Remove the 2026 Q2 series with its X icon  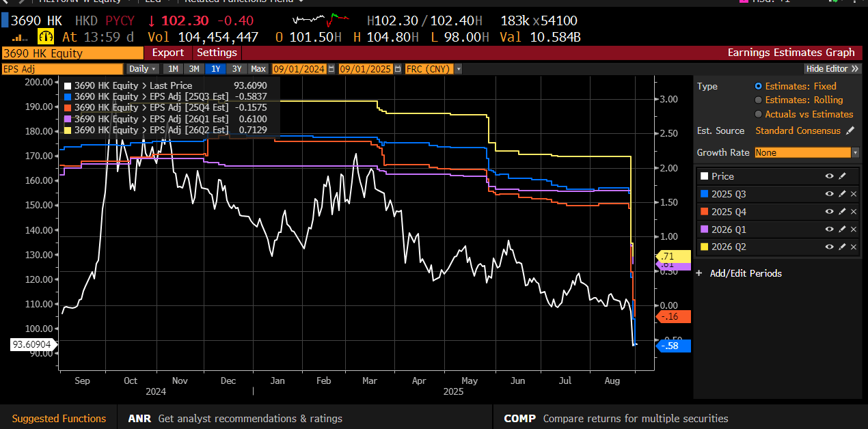[x=854, y=247]
